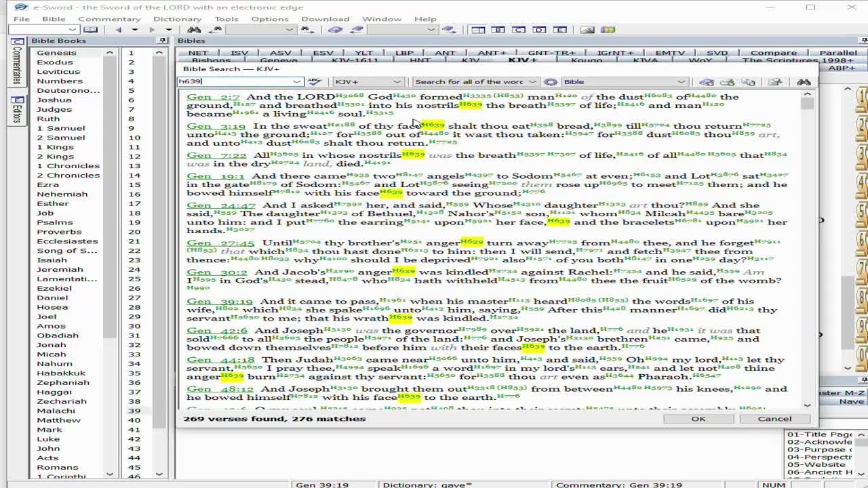Image resolution: width=868 pixels, height=488 pixels.
Task: Open the Gen 19:1 verse link
Action: tap(216, 176)
